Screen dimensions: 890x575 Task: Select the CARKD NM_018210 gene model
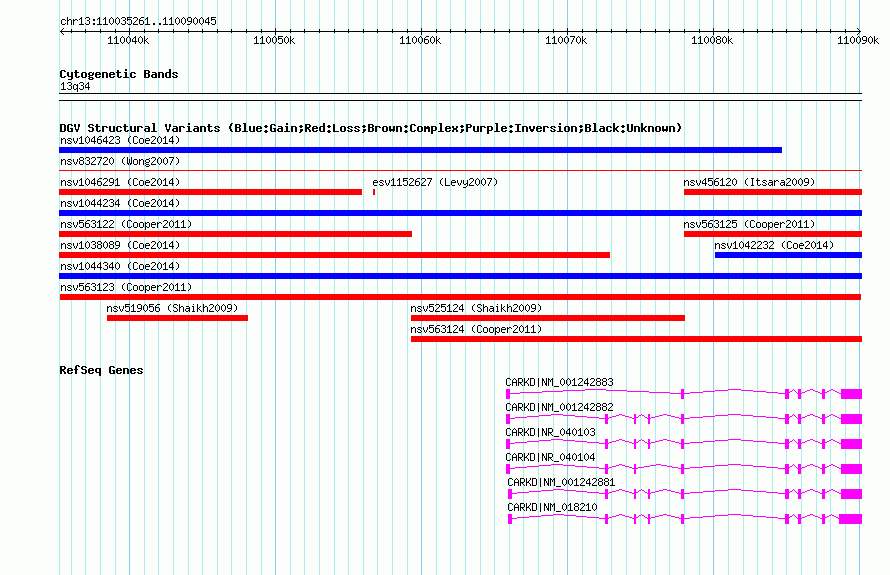click(685, 519)
